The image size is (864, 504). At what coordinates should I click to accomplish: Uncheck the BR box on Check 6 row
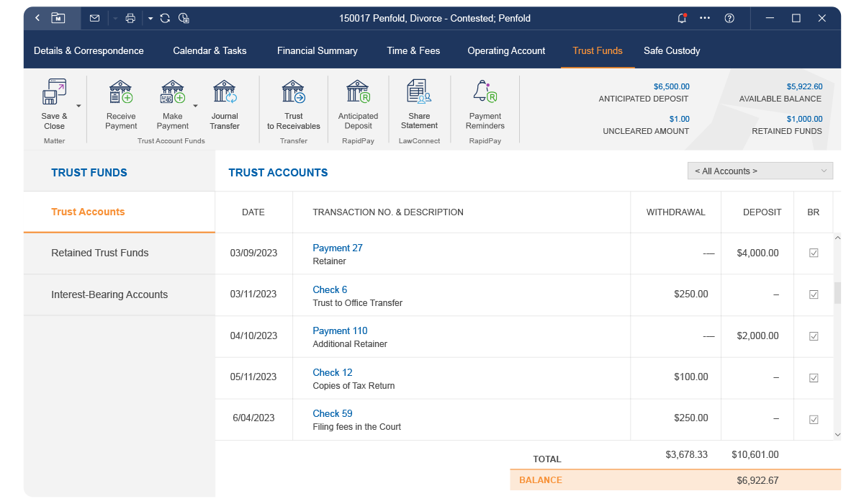(814, 294)
